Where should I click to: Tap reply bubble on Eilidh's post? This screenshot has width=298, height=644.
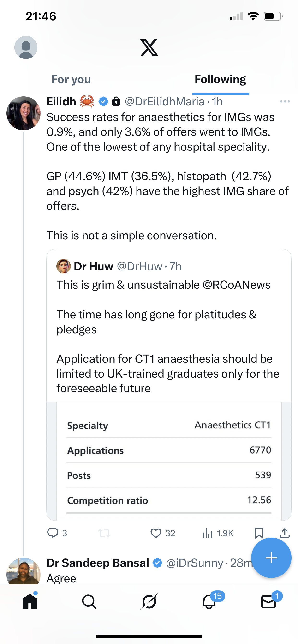(x=53, y=533)
